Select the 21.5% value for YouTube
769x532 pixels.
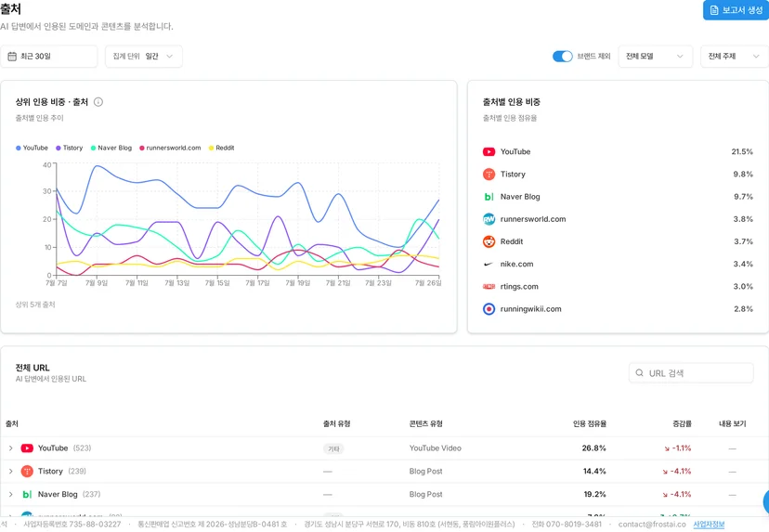coord(742,152)
